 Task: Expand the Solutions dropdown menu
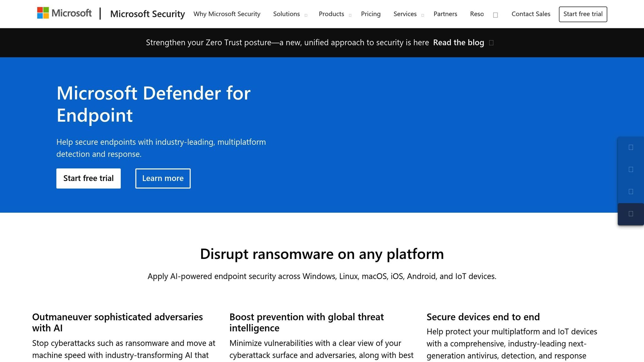[x=286, y=14]
